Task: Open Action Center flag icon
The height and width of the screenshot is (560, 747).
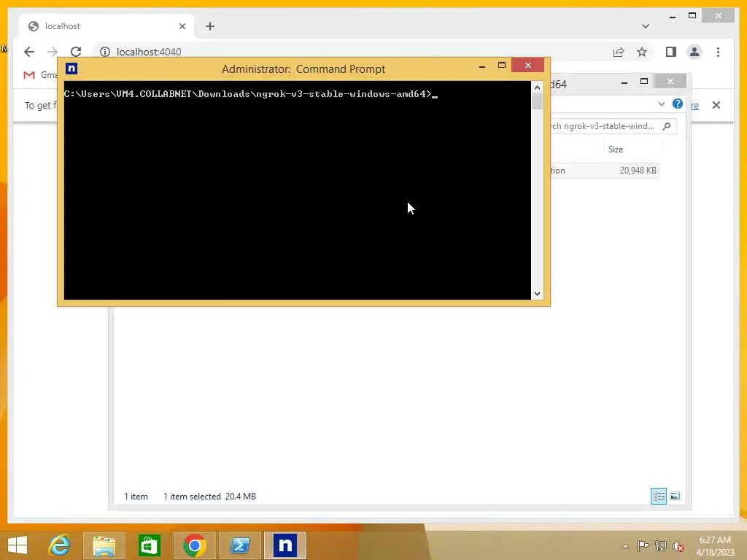Action: click(643, 545)
